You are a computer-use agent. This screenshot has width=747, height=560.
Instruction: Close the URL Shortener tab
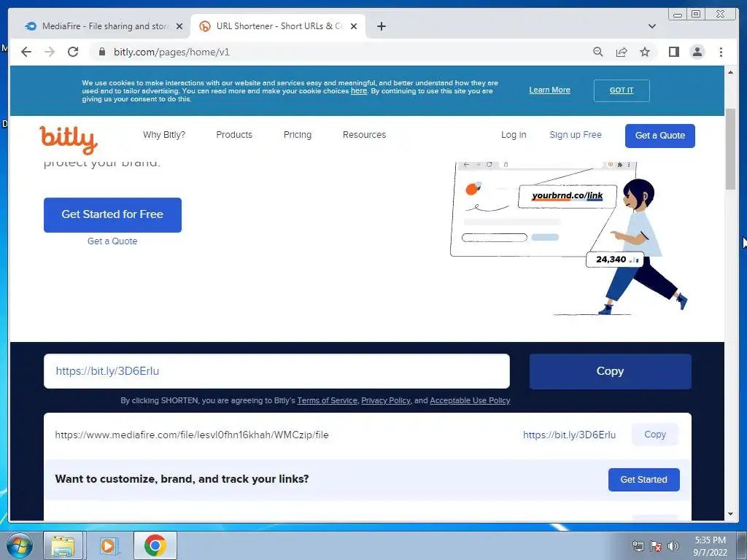pyautogui.click(x=354, y=26)
